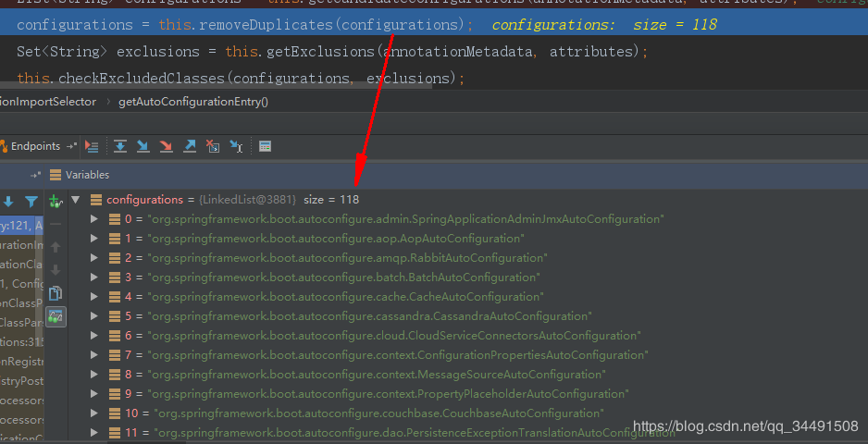
Task: Collapse the configurations variable node
Action: 75,199
